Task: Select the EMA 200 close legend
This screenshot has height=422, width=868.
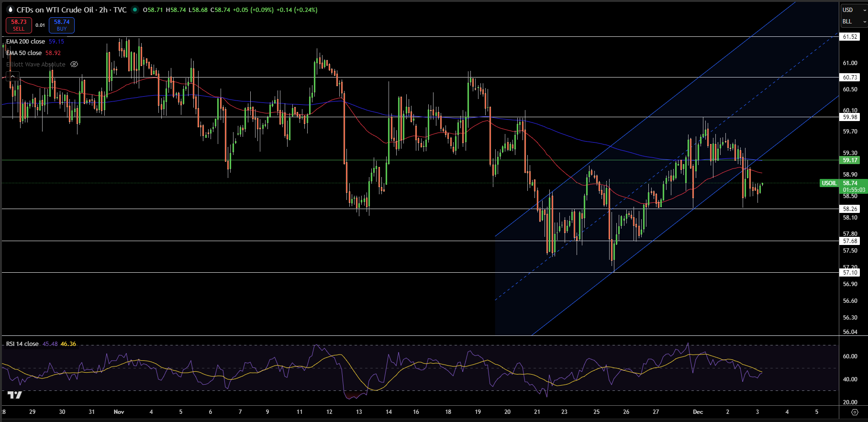Action: [x=25, y=42]
